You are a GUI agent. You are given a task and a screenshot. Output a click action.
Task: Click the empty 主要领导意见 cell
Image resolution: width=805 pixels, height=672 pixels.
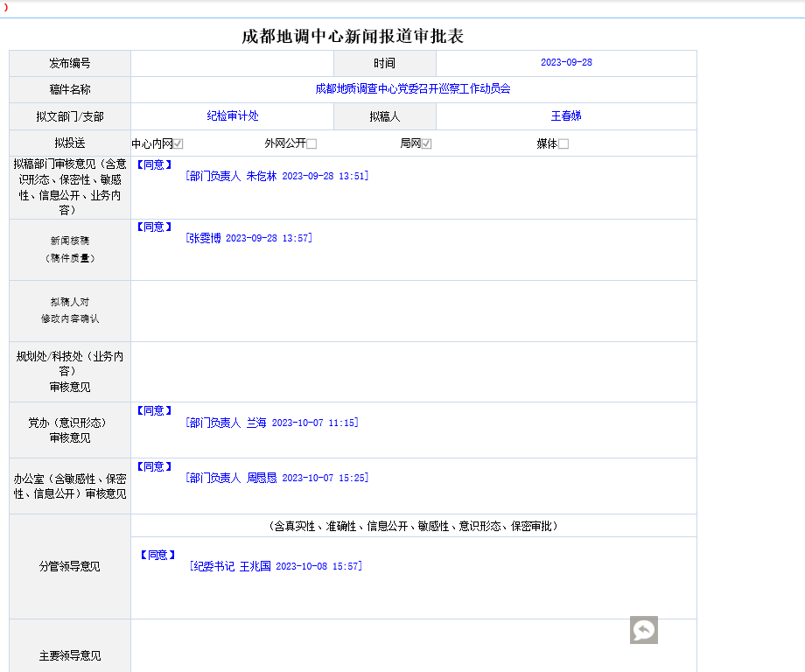click(413, 647)
